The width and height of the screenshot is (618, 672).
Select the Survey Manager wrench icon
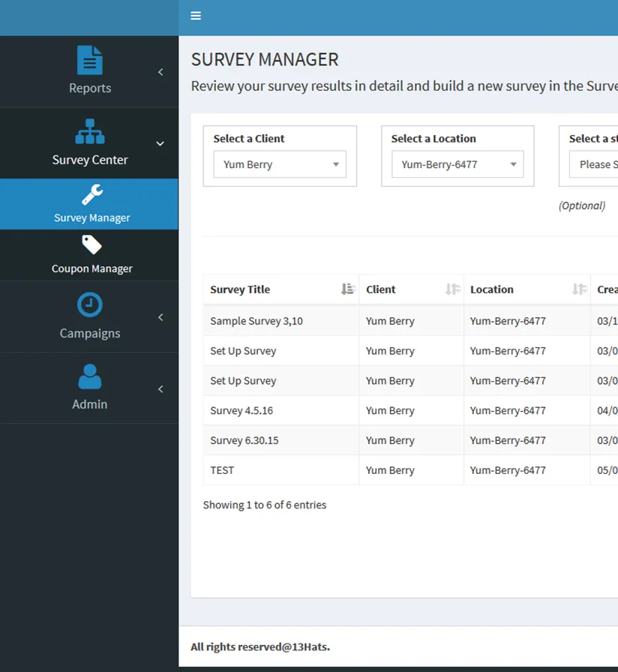[91, 193]
